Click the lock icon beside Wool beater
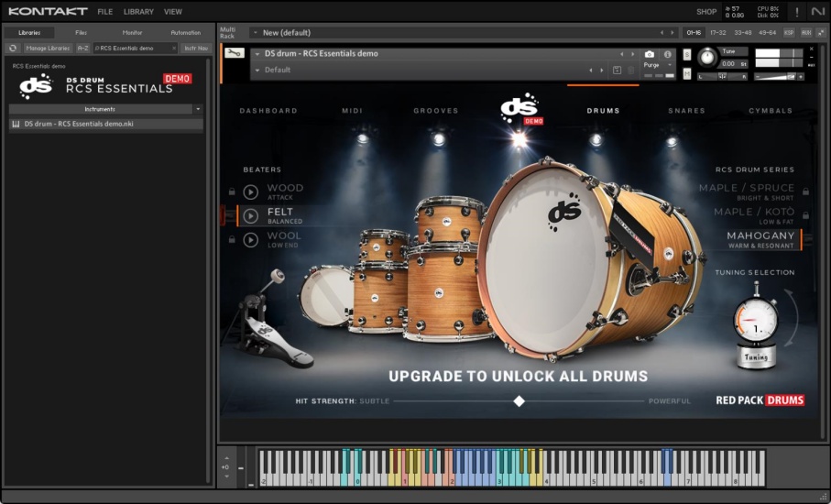 pyautogui.click(x=232, y=239)
